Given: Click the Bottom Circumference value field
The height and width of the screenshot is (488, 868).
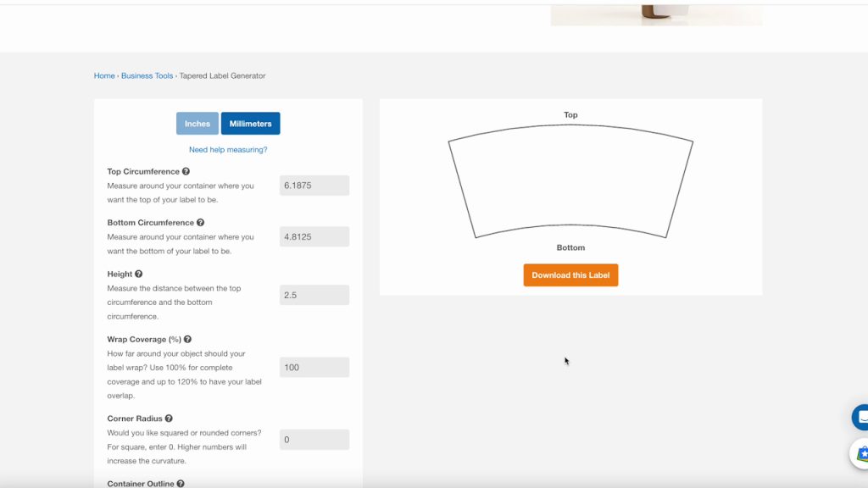Looking at the screenshot, I should point(314,237).
